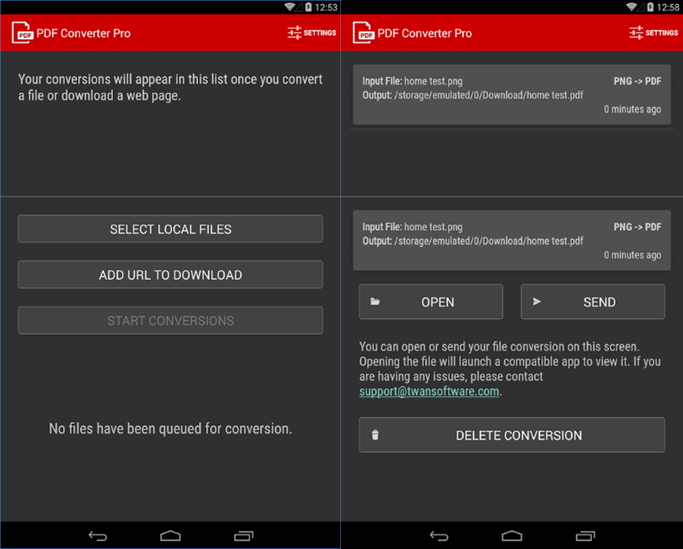Click the 'Your conversions will appear' message
Viewport: 683px width, 549px height.
pyautogui.click(x=170, y=87)
